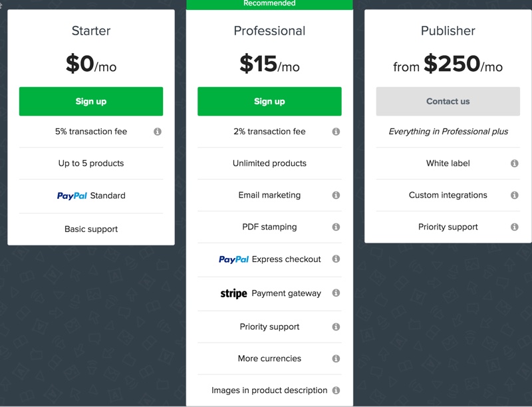Click the White label info icon
Screen dimensions: 532x407
(x=514, y=164)
